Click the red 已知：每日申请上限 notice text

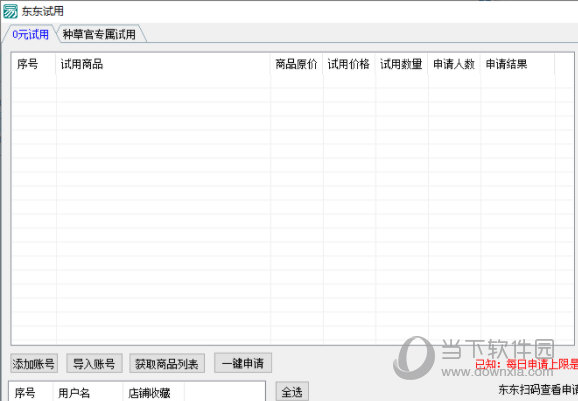click(526, 365)
